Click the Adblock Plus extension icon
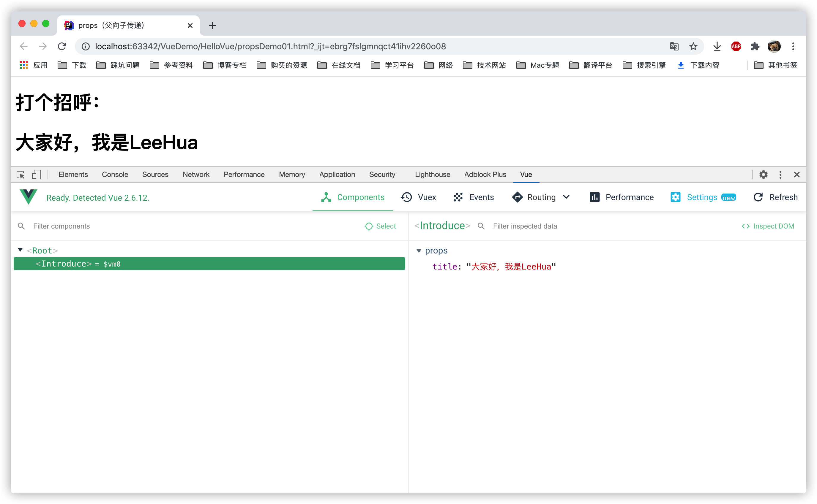817x504 pixels. (x=736, y=46)
